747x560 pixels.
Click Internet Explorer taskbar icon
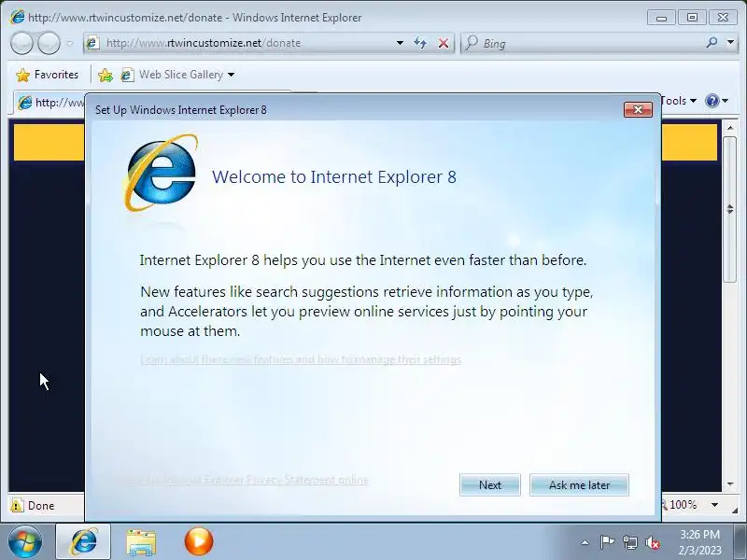84,542
